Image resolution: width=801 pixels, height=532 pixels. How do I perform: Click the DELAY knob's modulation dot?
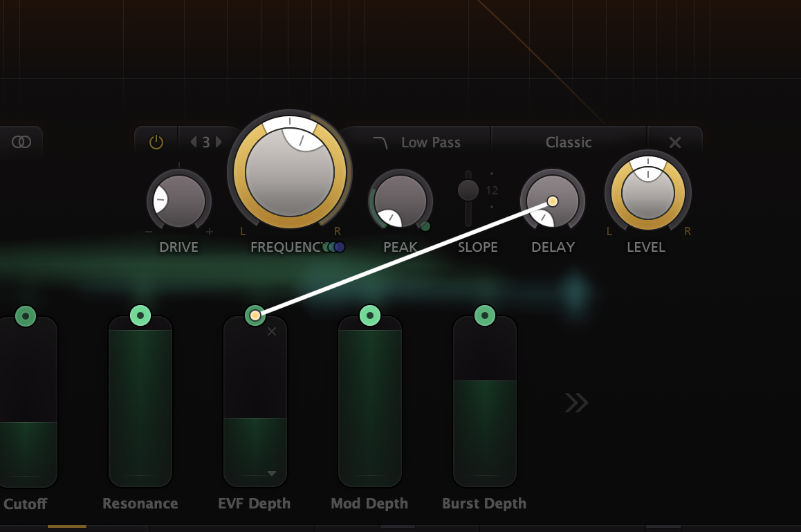pyautogui.click(x=551, y=201)
